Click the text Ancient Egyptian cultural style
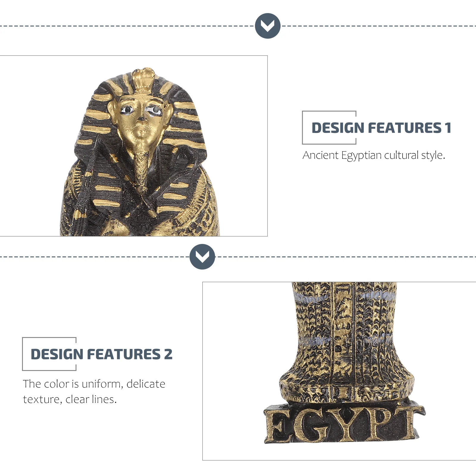Screen dimensions: 476x476 (374, 155)
